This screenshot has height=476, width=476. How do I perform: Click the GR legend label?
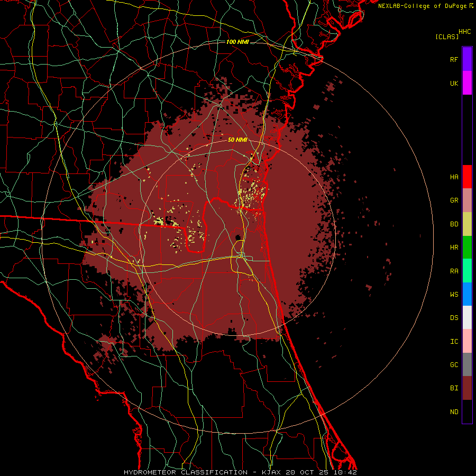[x=454, y=200]
